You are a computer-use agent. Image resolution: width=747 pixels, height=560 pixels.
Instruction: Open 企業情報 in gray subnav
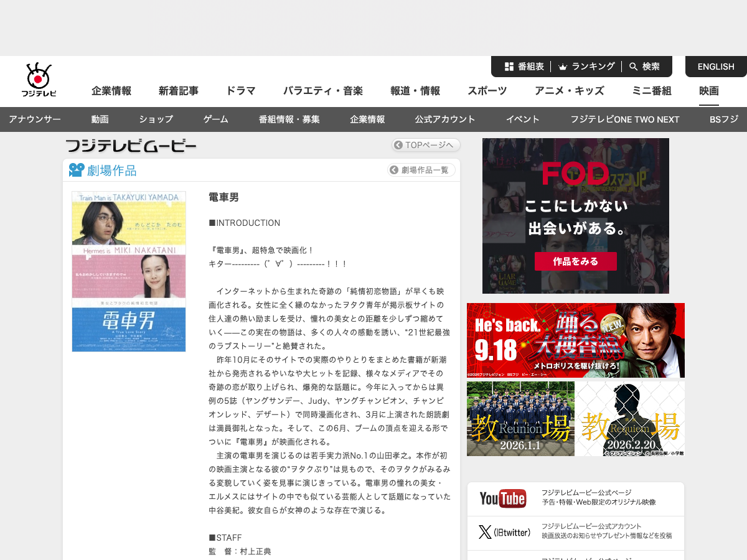tap(367, 119)
